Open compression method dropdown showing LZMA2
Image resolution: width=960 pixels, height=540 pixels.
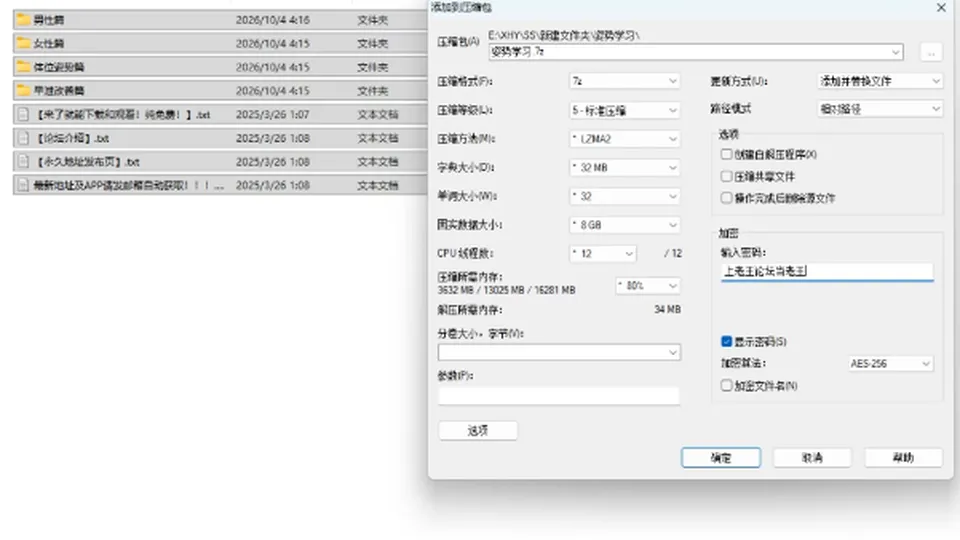coord(624,139)
